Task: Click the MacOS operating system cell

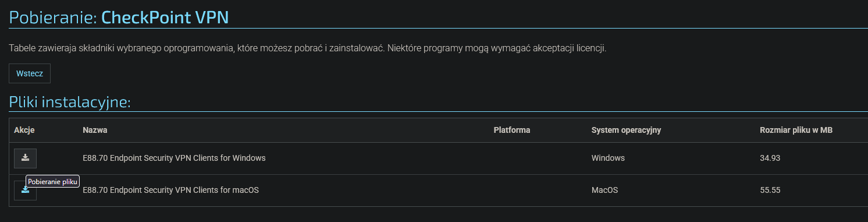Action: [606, 190]
